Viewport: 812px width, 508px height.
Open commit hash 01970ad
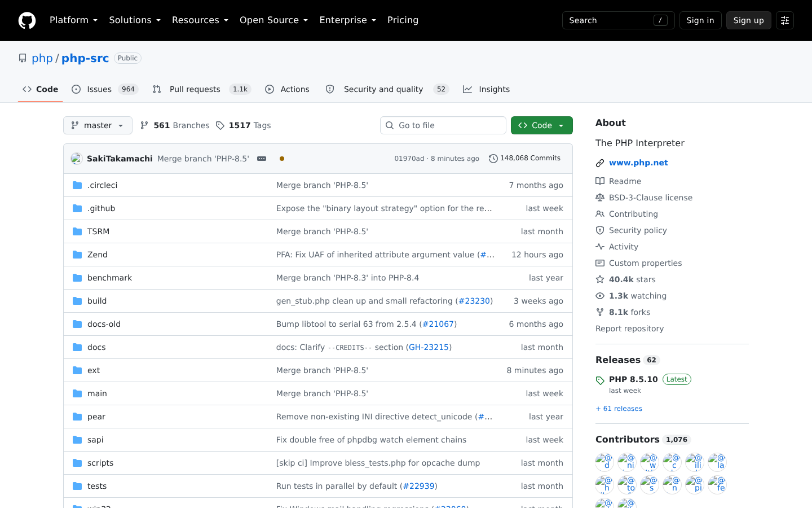409,159
